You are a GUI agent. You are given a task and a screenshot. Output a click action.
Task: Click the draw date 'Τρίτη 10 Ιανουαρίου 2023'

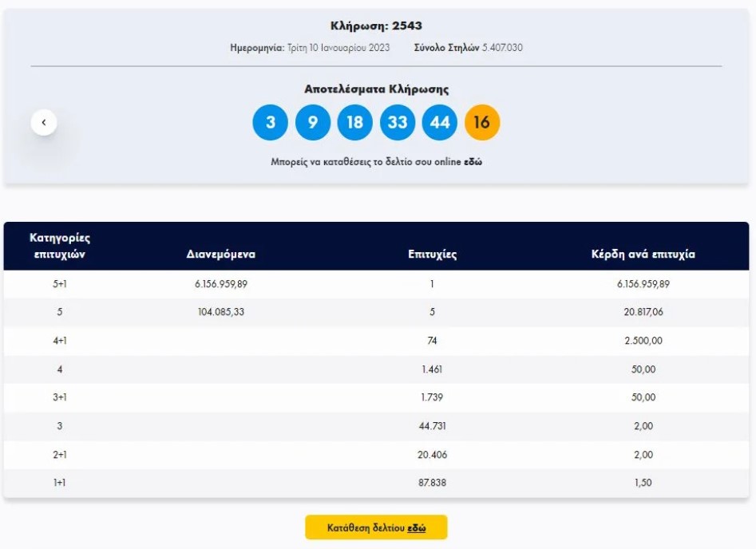[338, 48]
